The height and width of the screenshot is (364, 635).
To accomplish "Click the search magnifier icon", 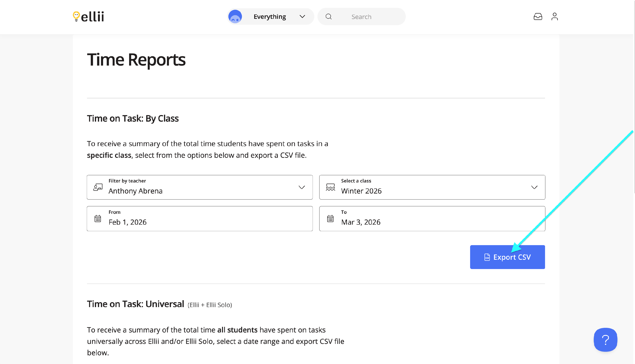I will (329, 16).
